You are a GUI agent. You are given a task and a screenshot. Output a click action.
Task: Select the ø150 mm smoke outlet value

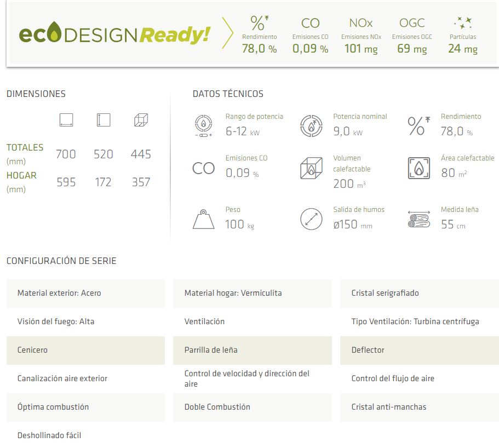pyautogui.click(x=353, y=225)
